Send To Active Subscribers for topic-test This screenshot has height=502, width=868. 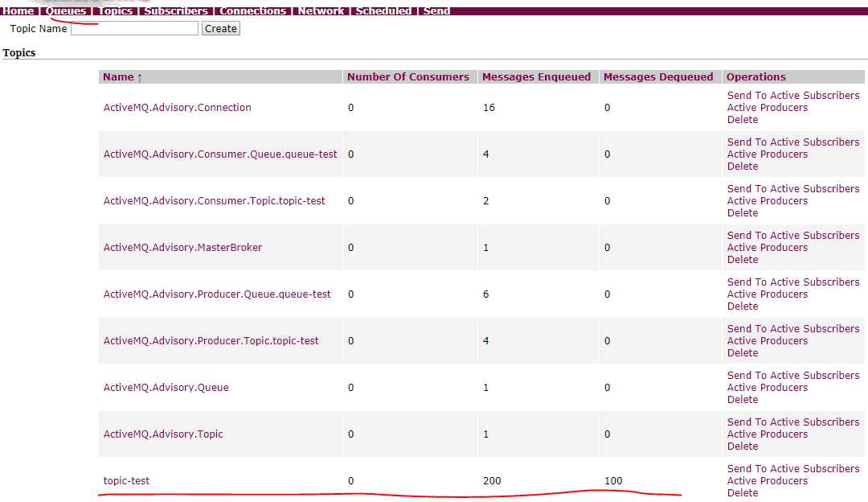pos(793,468)
